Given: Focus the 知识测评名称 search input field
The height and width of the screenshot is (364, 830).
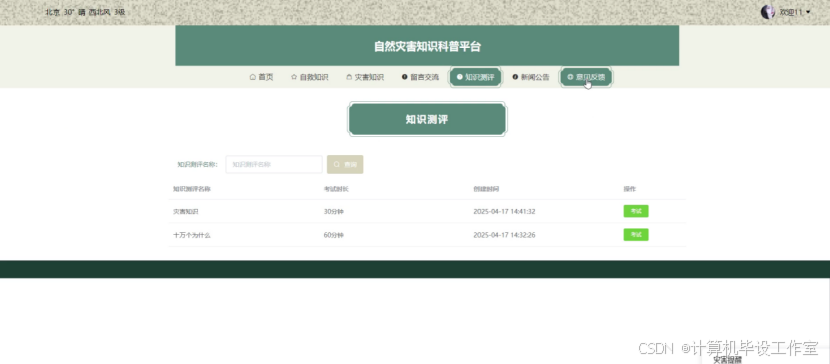Looking at the screenshot, I should pos(274,165).
